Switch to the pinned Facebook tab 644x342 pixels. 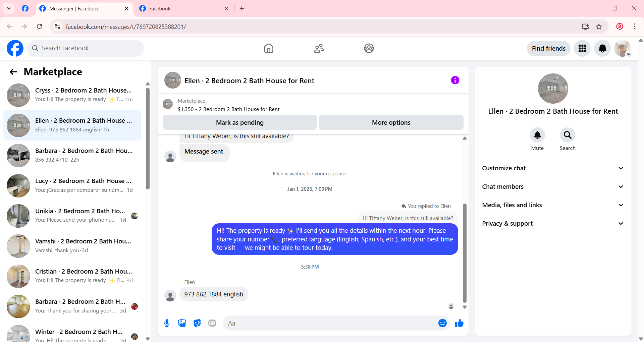(25, 8)
